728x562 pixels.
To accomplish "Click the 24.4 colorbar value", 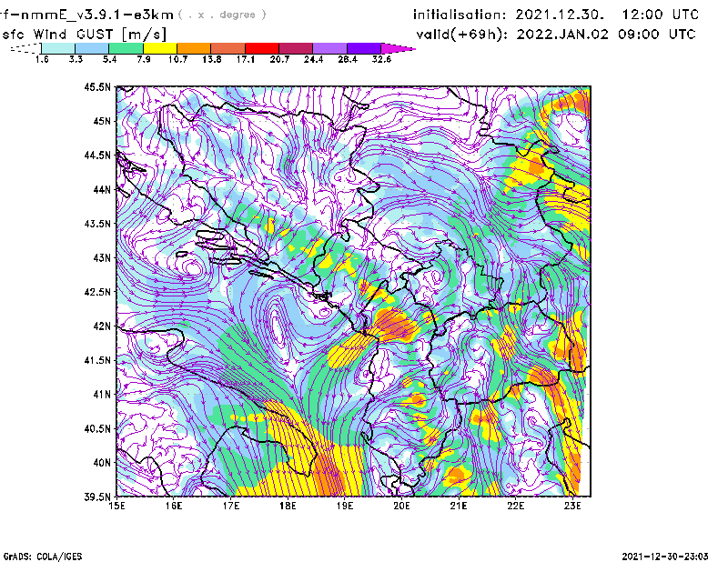I will pos(313,59).
